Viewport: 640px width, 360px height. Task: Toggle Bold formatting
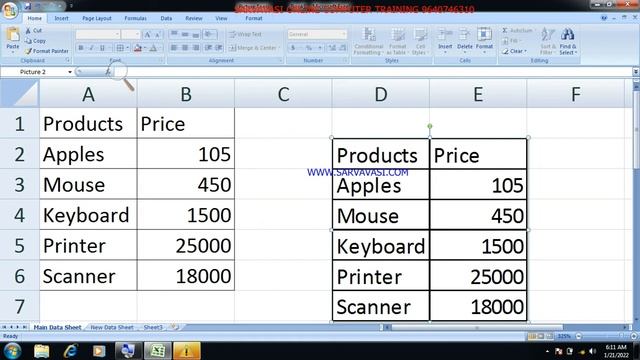pos(81,48)
